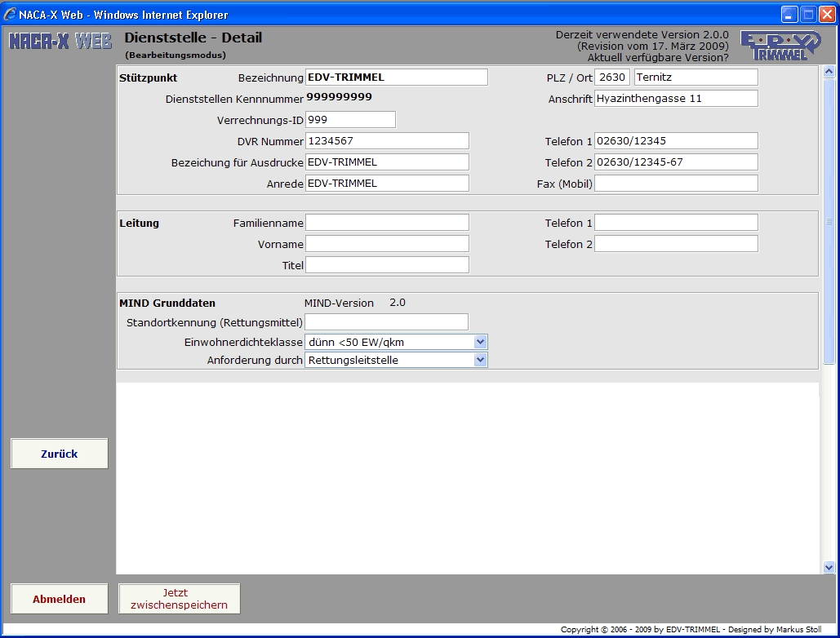
Task: Click the 'MIND Grunddaten' section label
Action: 167,303
